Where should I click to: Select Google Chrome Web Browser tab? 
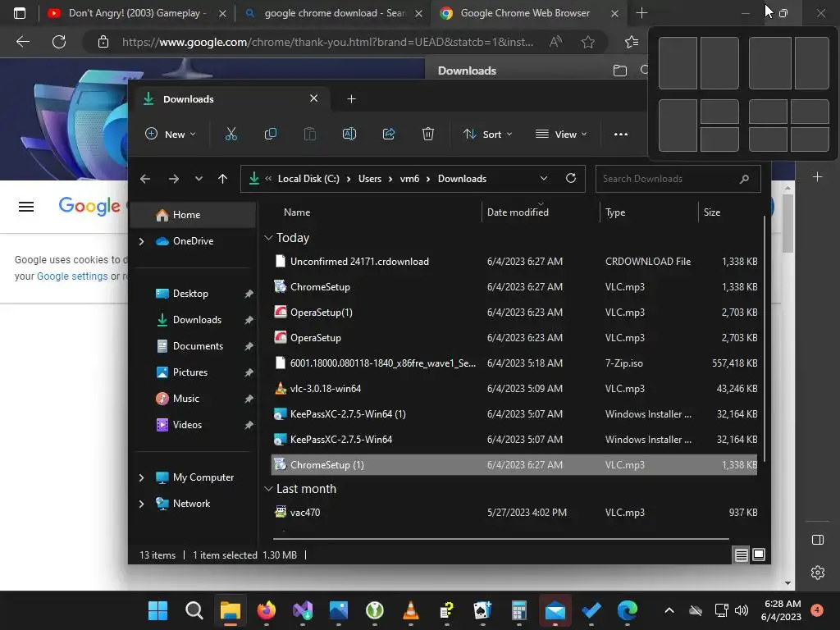(527, 13)
